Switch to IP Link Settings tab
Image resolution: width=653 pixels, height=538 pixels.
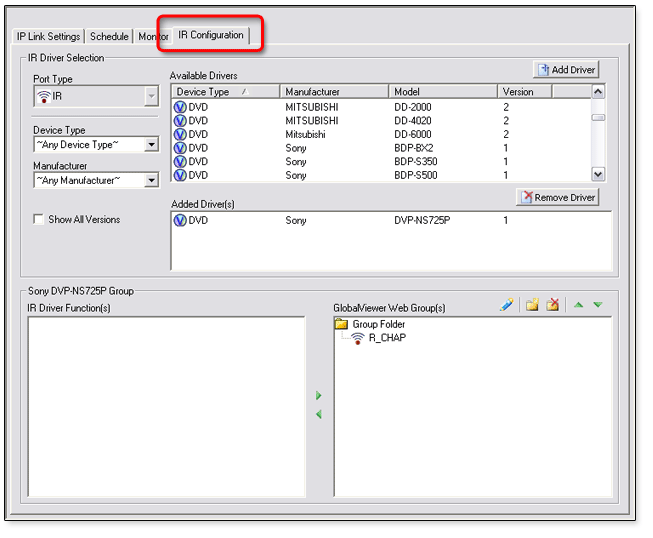(x=48, y=37)
